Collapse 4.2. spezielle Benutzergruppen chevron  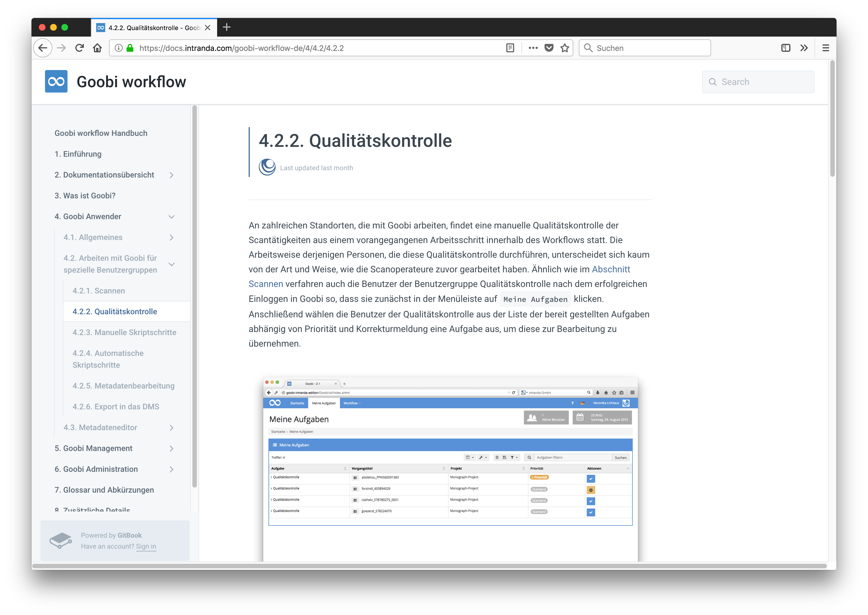(172, 264)
